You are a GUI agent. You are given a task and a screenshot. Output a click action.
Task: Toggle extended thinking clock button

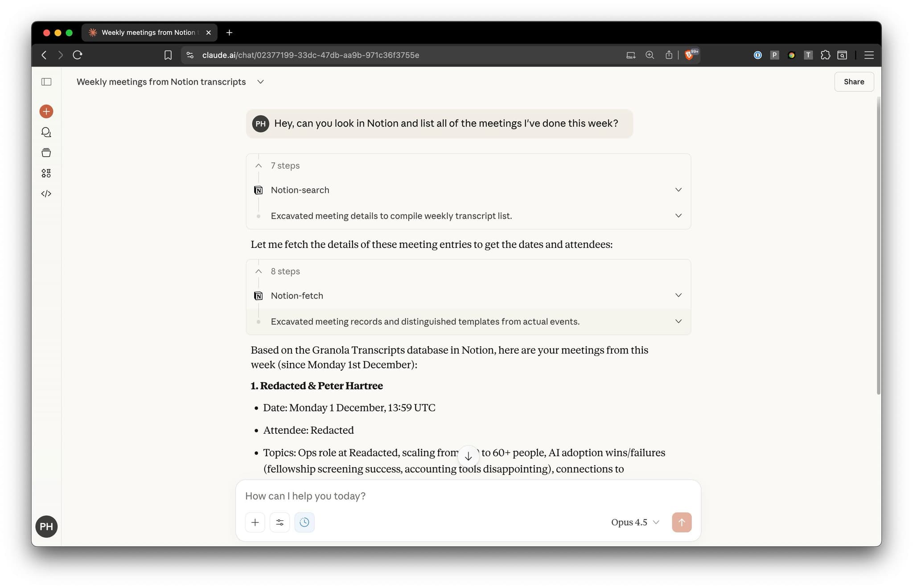click(x=304, y=522)
